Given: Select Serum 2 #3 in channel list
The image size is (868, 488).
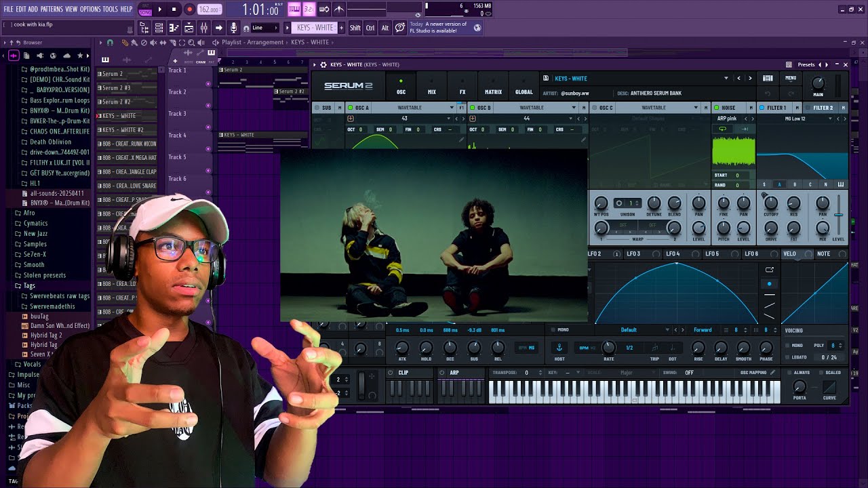Looking at the screenshot, I should click(x=127, y=87).
